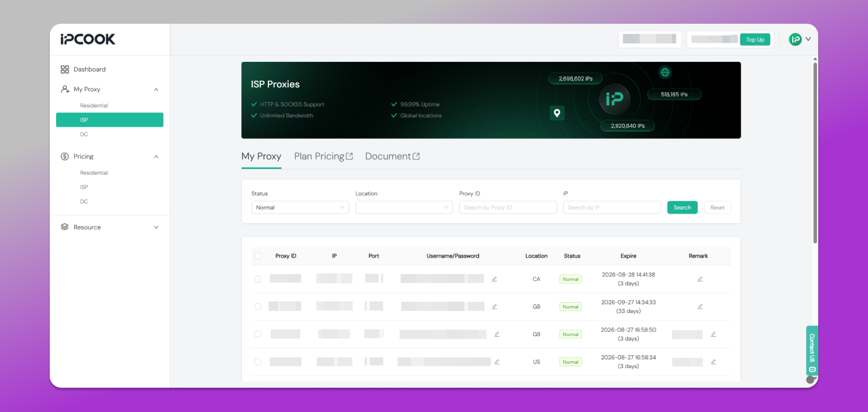Click the Search by IP field

612,207
